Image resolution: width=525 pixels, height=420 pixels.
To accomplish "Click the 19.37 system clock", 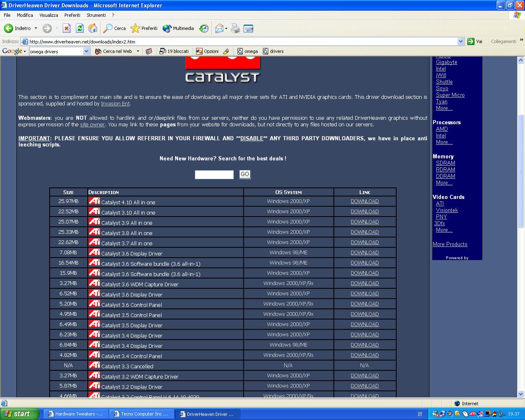I will point(514,414).
